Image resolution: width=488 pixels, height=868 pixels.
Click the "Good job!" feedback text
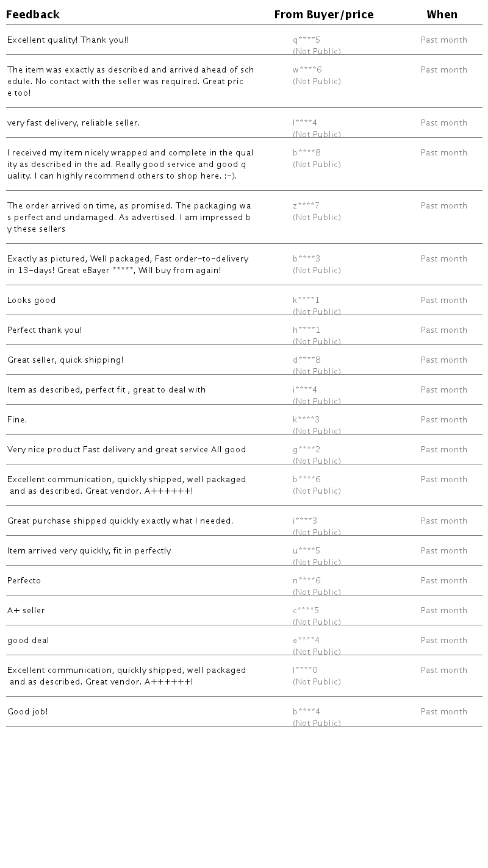tap(27, 712)
